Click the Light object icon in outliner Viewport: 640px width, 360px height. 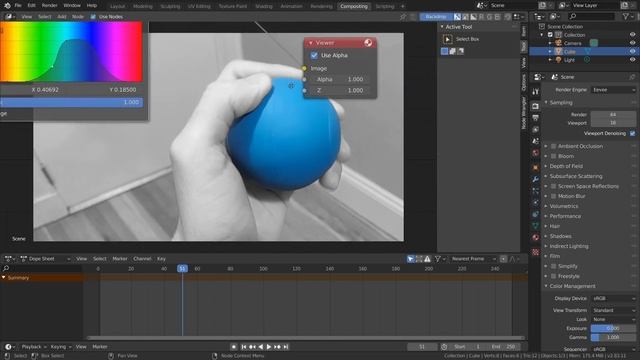point(558,60)
